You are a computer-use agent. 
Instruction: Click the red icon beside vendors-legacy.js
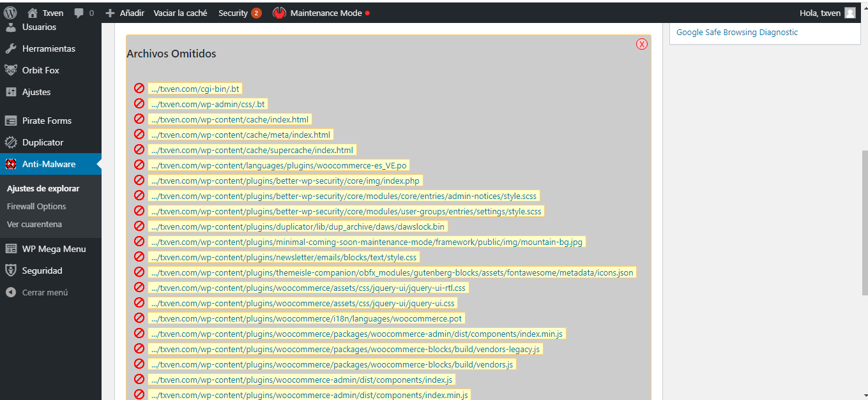click(139, 348)
